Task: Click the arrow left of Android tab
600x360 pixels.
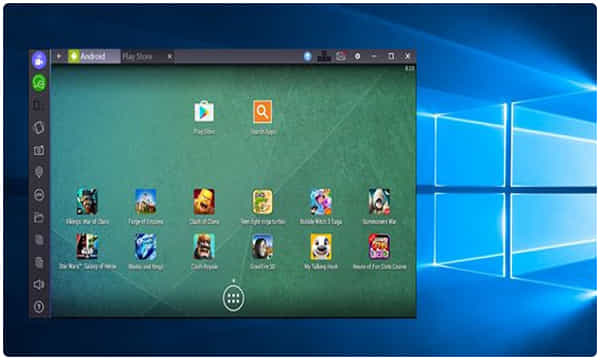Action: [59, 56]
